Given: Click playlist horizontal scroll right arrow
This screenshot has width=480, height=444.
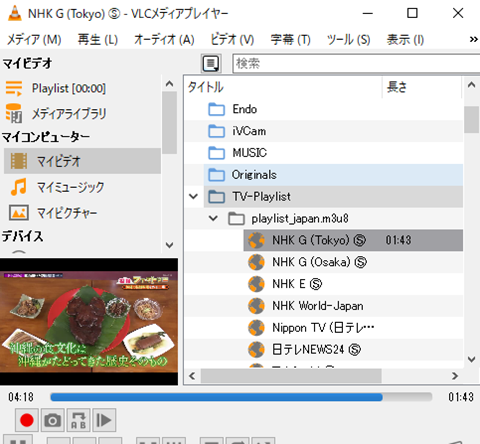Looking at the screenshot, I should pos(455,376).
